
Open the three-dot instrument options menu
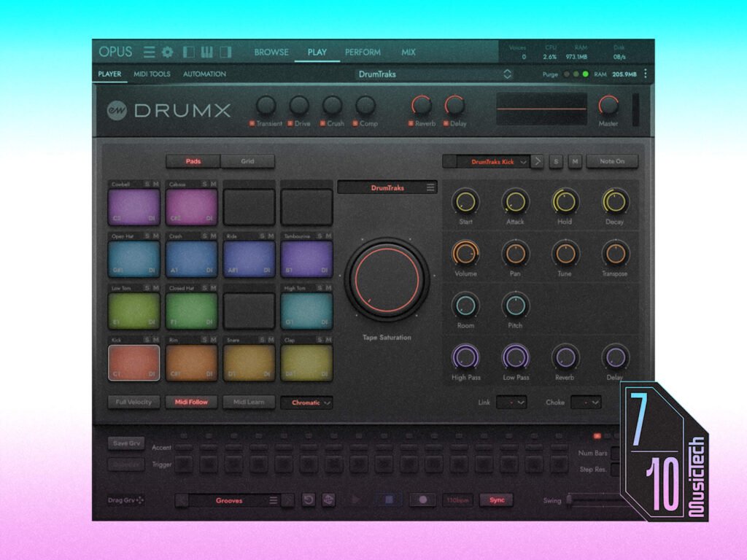pos(646,74)
